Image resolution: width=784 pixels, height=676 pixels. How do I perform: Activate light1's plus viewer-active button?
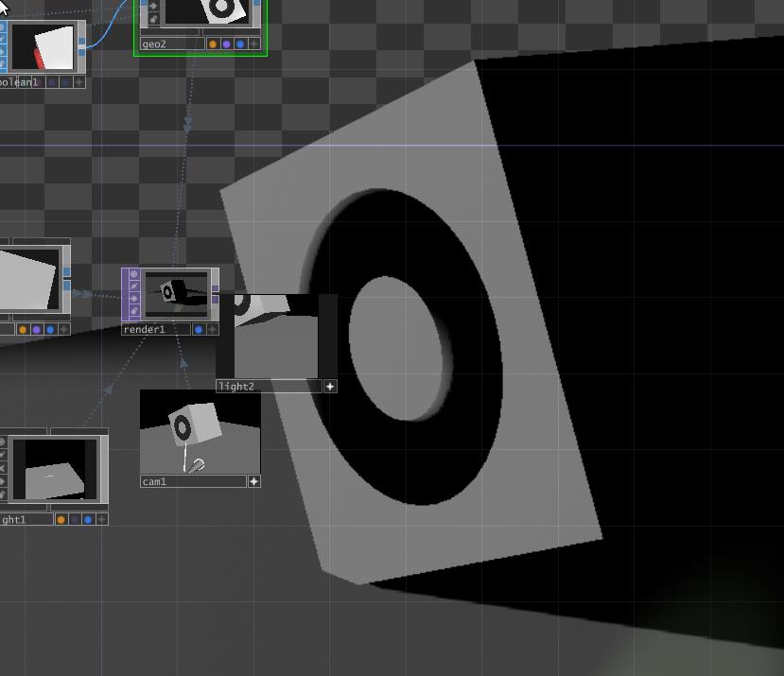pos(101,519)
